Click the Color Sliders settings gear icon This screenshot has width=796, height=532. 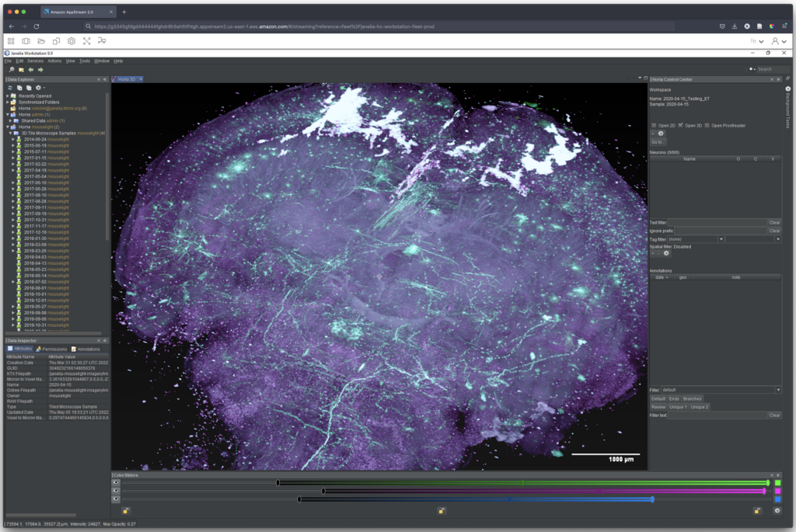777,511
